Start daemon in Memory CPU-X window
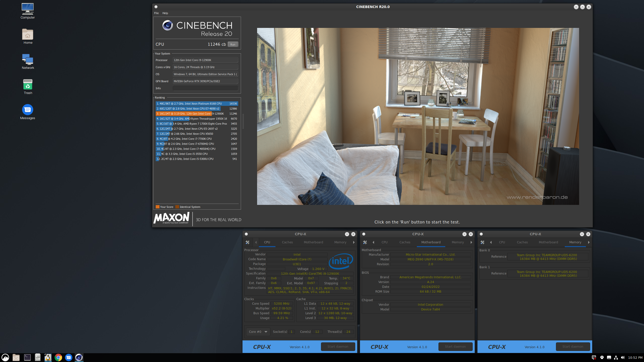 (x=573, y=347)
